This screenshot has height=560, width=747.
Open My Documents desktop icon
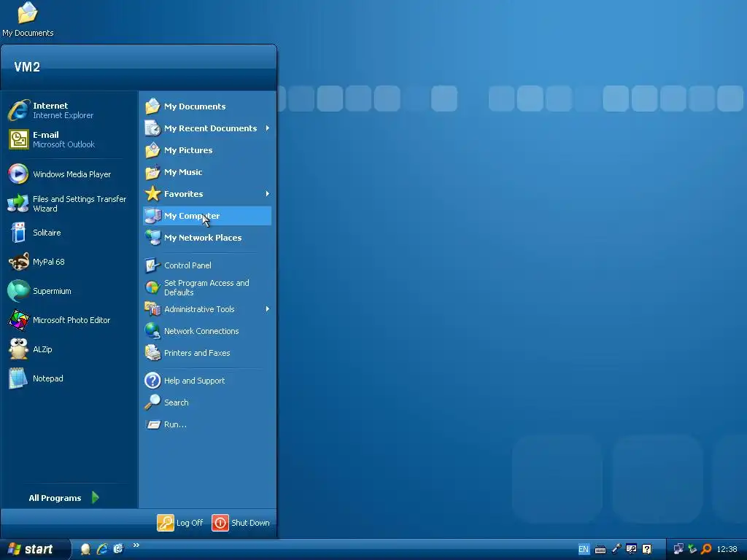(28, 20)
